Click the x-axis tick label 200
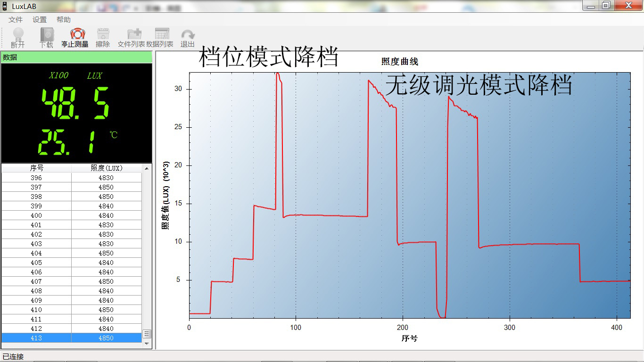This screenshot has height=362, width=644. pyautogui.click(x=403, y=327)
